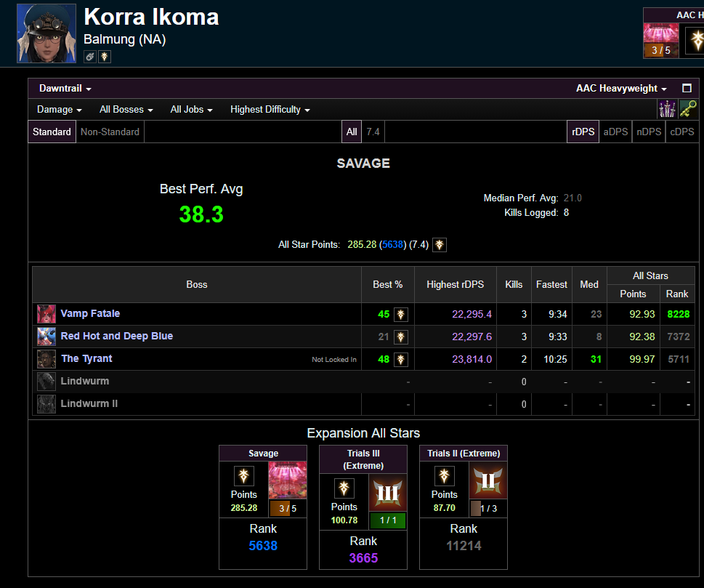Open the Lindwurm II boss row
Screen dimensions: 704x588
(89, 403)
